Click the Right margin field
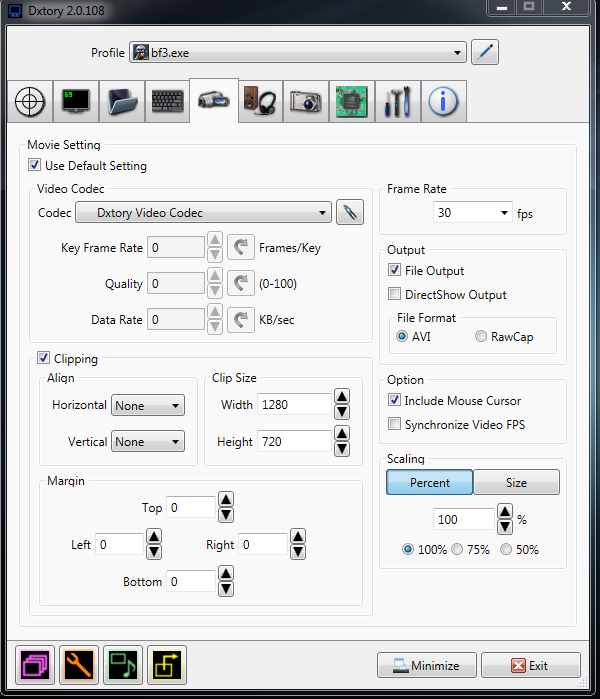The height and width of the screenshot is (699, 600). tap(263, 544)
